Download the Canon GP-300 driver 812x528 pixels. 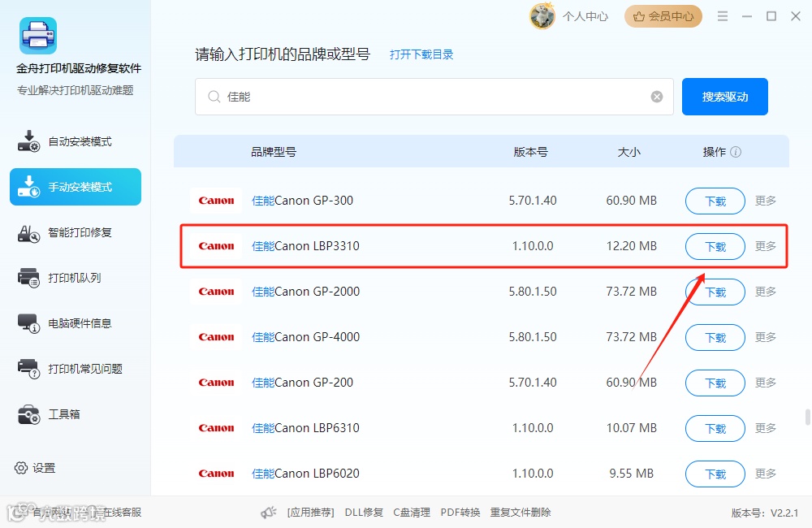[x=715, y=201]
